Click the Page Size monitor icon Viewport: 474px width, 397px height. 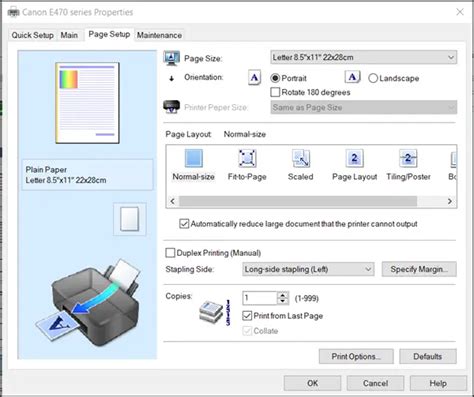pyautogui.click(x=172, y=58)
